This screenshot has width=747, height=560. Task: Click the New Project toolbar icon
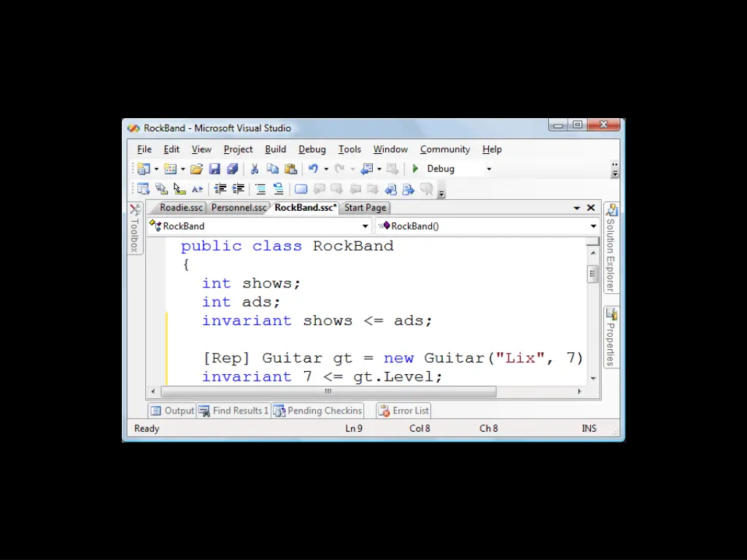click(144, 169)
